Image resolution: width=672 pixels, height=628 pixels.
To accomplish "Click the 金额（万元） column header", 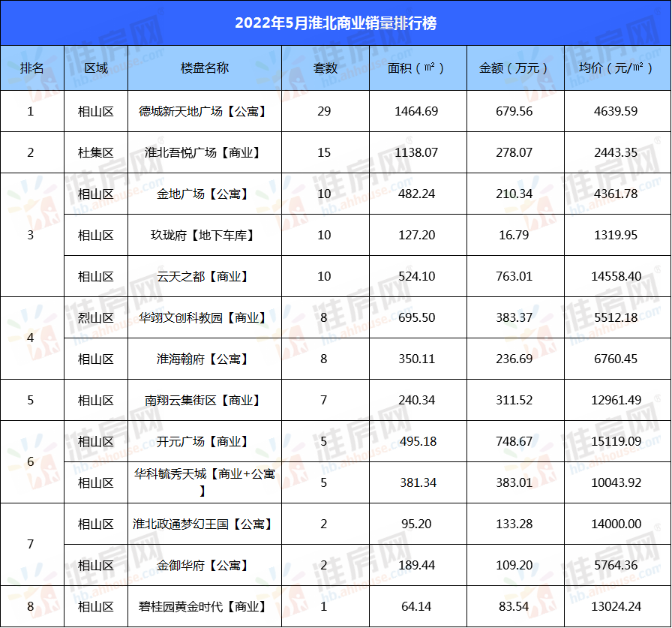I will click(514, 68).
